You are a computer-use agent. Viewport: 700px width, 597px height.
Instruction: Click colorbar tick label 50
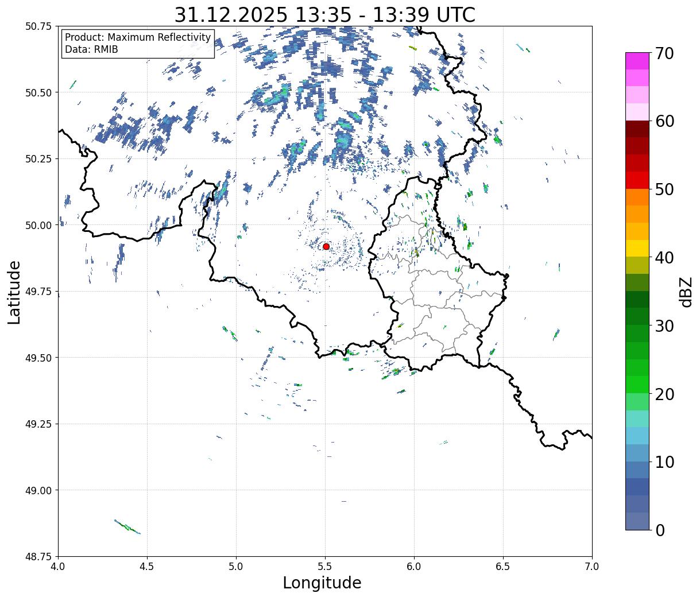664,189
